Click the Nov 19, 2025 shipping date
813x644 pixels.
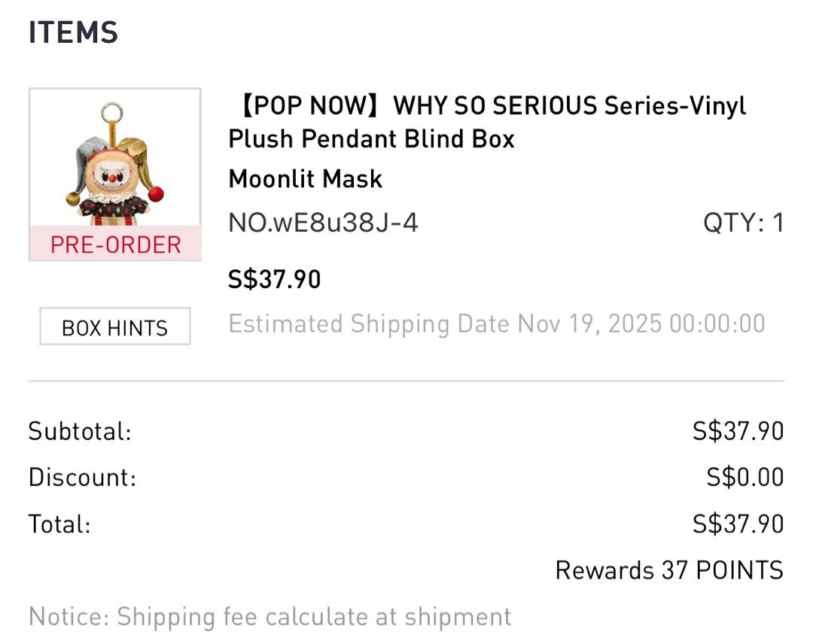[589, 324]
